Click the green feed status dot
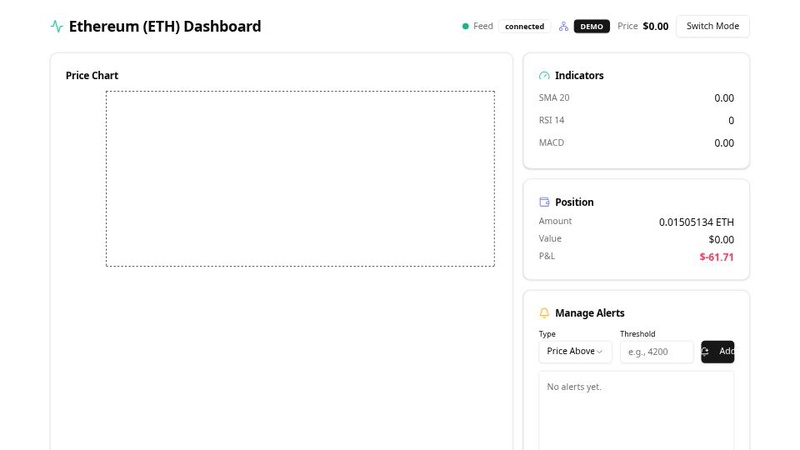This screenshot has width=800, height=450. coord(465,26)
